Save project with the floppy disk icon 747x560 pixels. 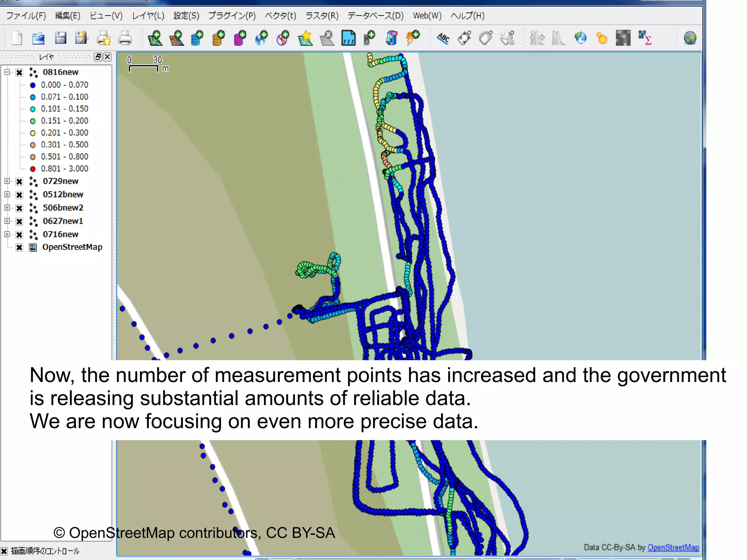coord(60,38)
